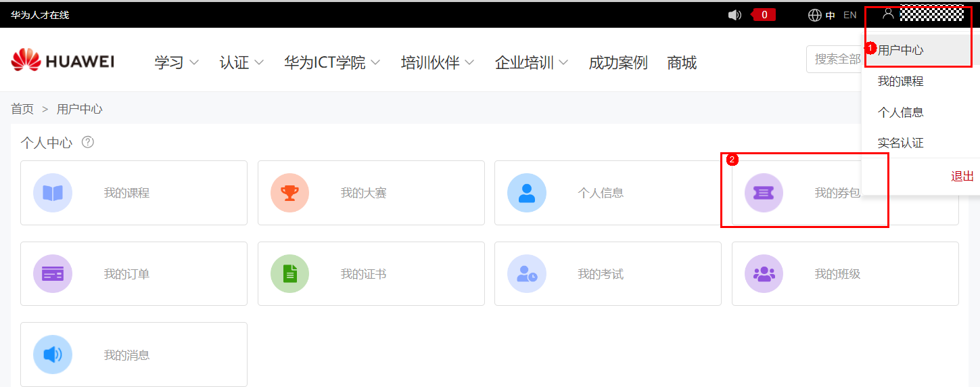
Task: Click the group icon for 我的班级
Action: pos(764,274)
